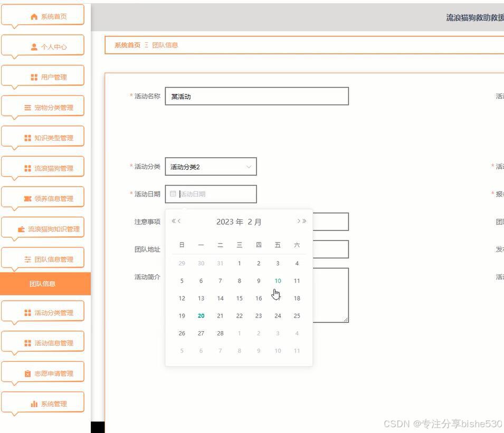
Task: Click inside the 活动名称 input field
Action: pyautogui.click(x=256, y=96)
